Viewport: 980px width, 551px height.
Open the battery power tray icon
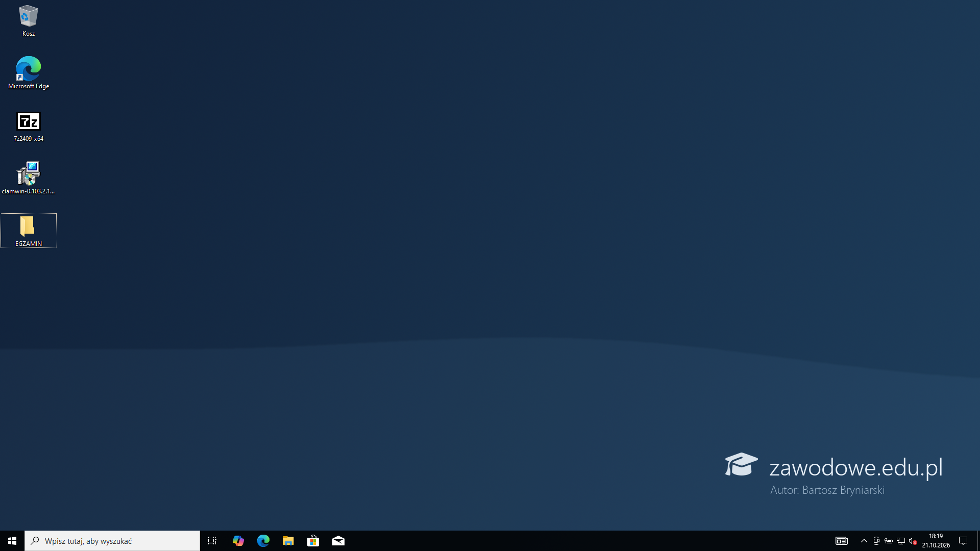tap(889, 541)
